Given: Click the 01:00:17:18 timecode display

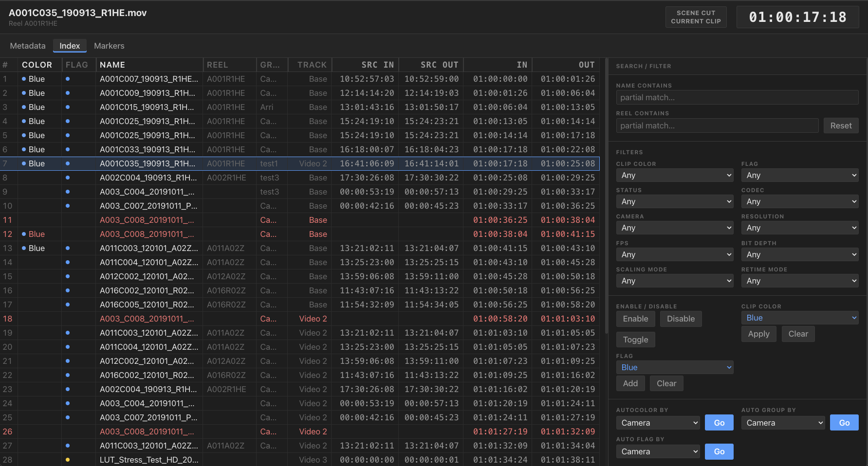Looking at the screenshot, I should point(797,17).
